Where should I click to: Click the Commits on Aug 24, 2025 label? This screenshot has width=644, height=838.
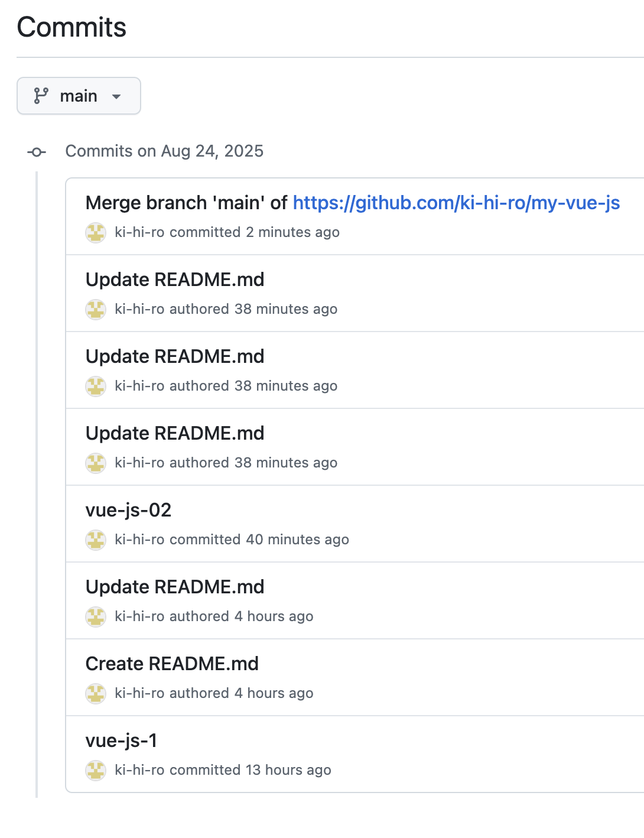[165, 151]
